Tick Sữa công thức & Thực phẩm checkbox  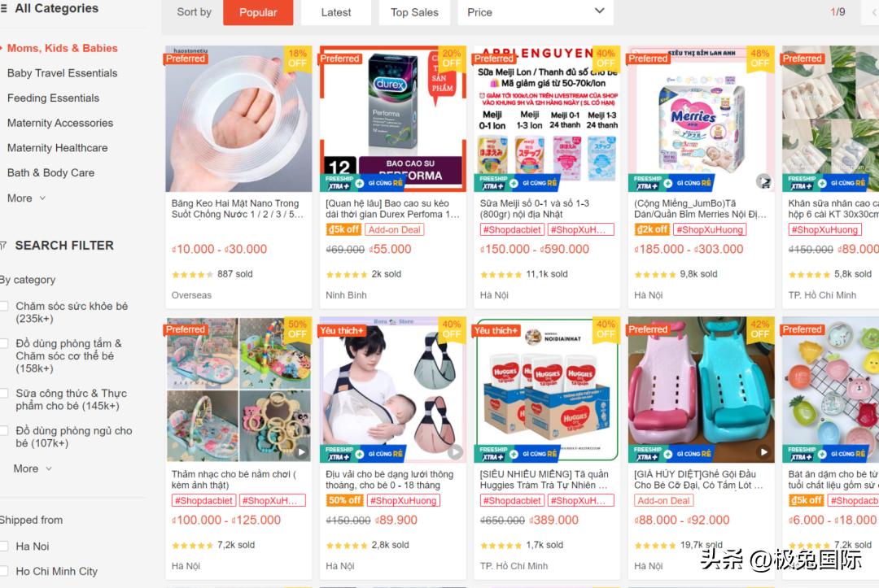click(x=3, y=393)
